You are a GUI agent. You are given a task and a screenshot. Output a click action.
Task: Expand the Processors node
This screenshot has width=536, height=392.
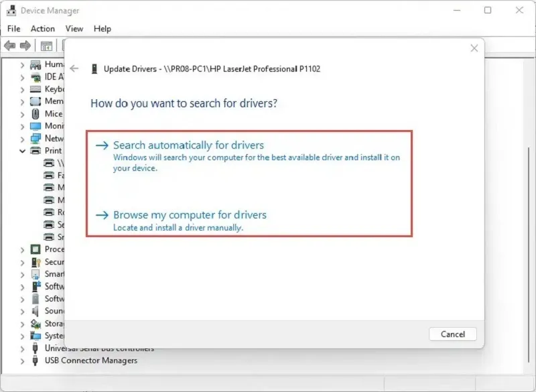click(x=22, y=250)
